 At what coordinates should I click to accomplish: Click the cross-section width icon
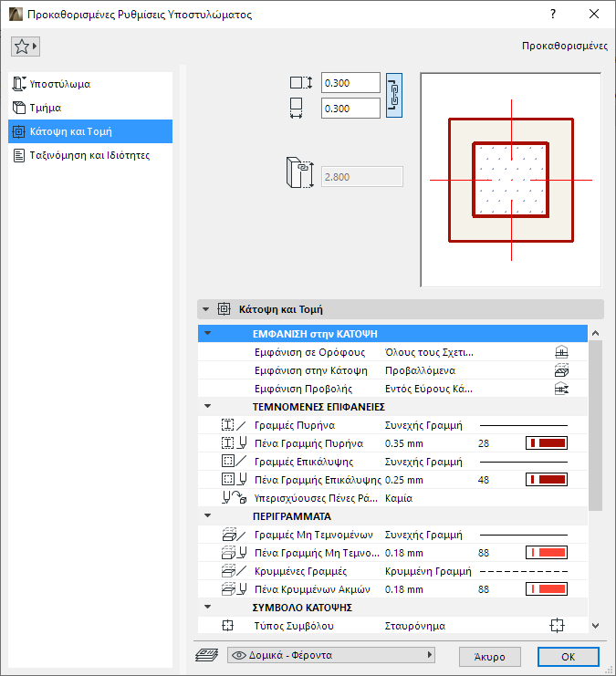click(x=296, y=108)
